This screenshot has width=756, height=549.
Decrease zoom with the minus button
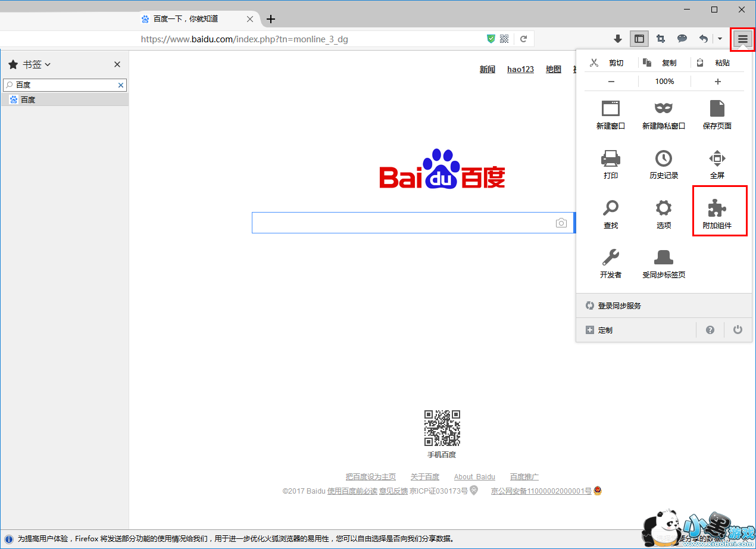coord(611,82)
